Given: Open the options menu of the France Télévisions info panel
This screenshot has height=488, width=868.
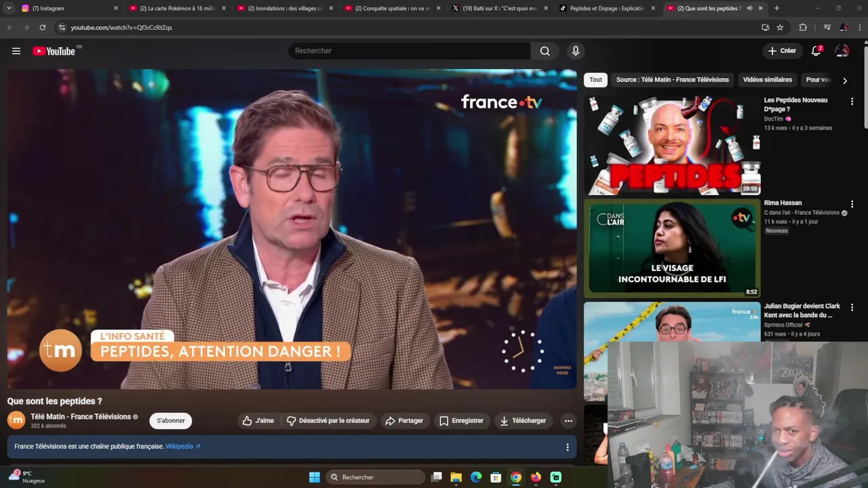Looking at the screenshot, I should click(x=568, y=447).
